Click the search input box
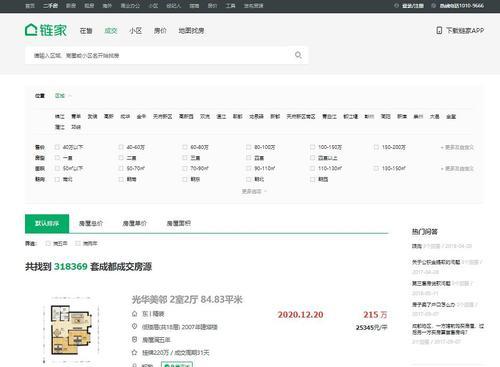The image size is (500, 367). click(167, 55)
